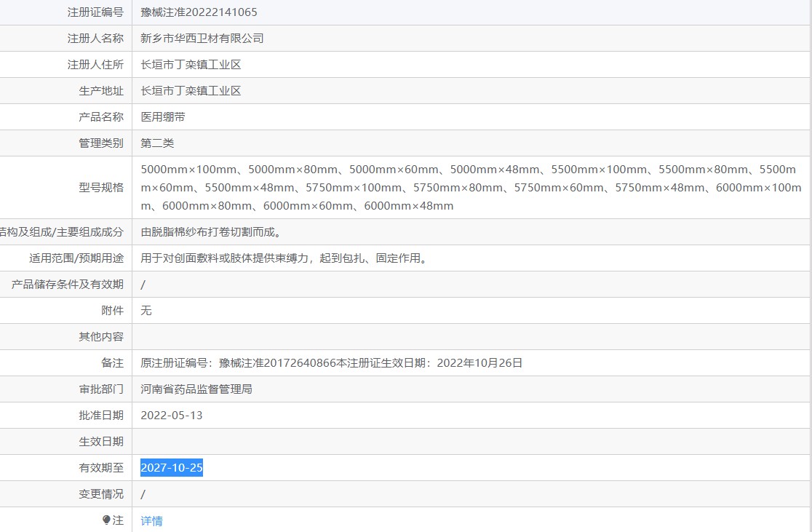
Task: Click the 注册证编号 label
Action: tap(95, 12)
